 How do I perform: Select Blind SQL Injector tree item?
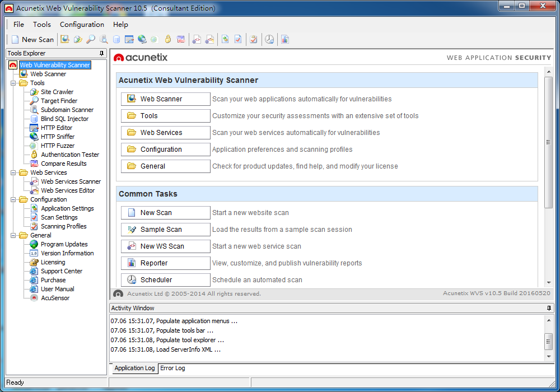(64, 119)
